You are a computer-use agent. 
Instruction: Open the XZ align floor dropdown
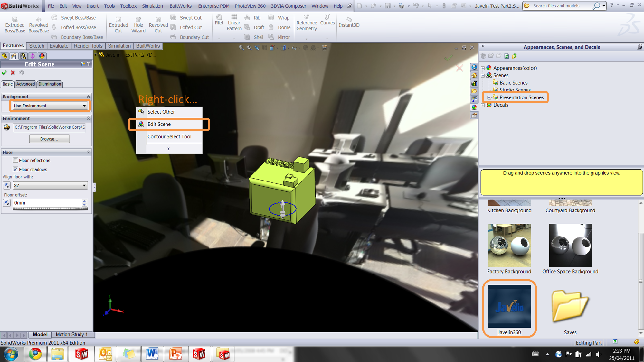click(50, 185)
